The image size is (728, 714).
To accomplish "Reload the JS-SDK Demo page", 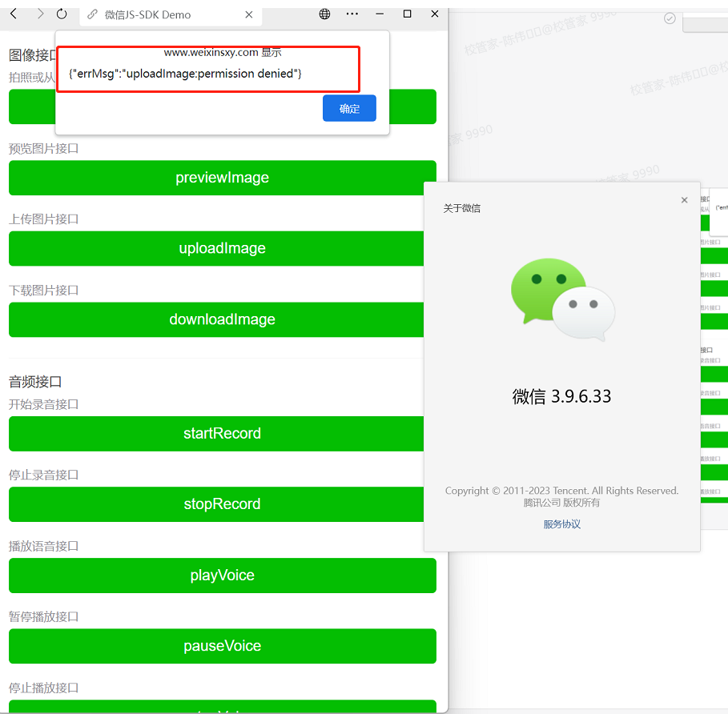I will pyautogui.click(x=62, y=14).
